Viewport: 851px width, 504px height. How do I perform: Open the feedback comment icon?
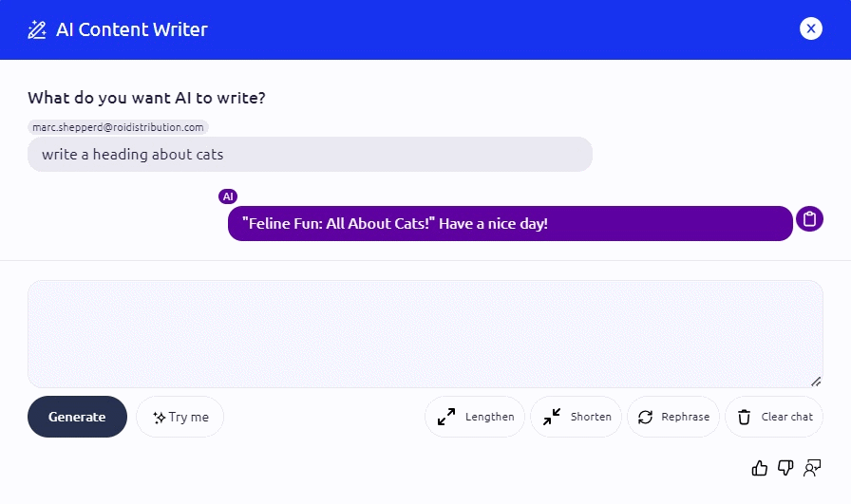tap(812, 467)
